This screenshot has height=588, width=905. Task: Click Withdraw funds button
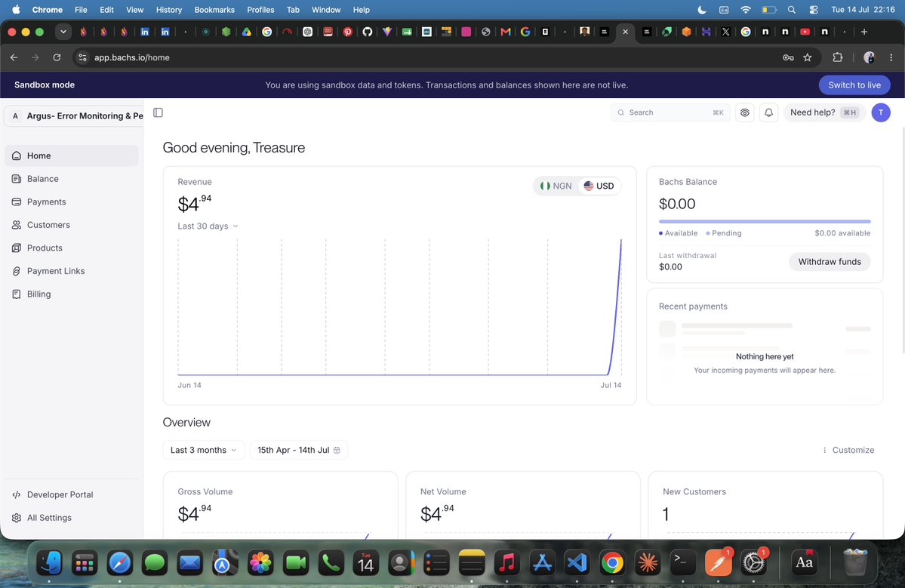tap(830, 262)
